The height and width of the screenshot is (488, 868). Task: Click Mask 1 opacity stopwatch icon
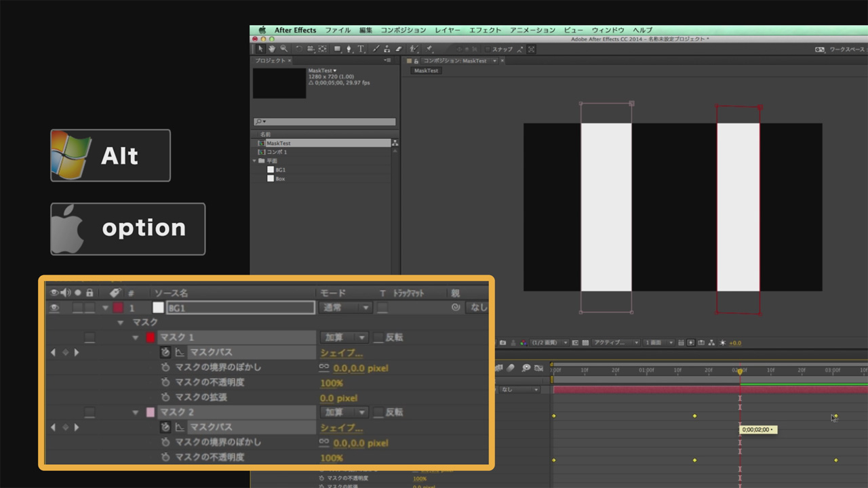tap(165, 382)
